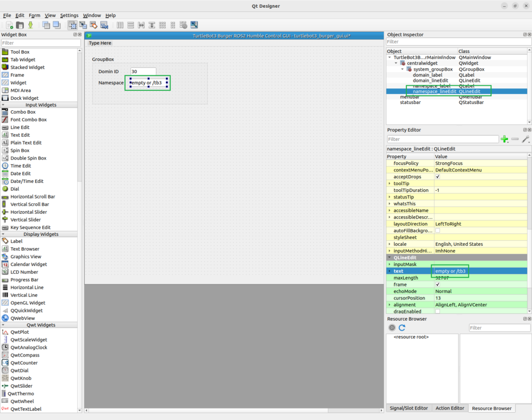This screenshot has height=420, width=532.
Task: Reload resources with the blue refresh icon
Action: pyautogui.click(x=402, y=327)
